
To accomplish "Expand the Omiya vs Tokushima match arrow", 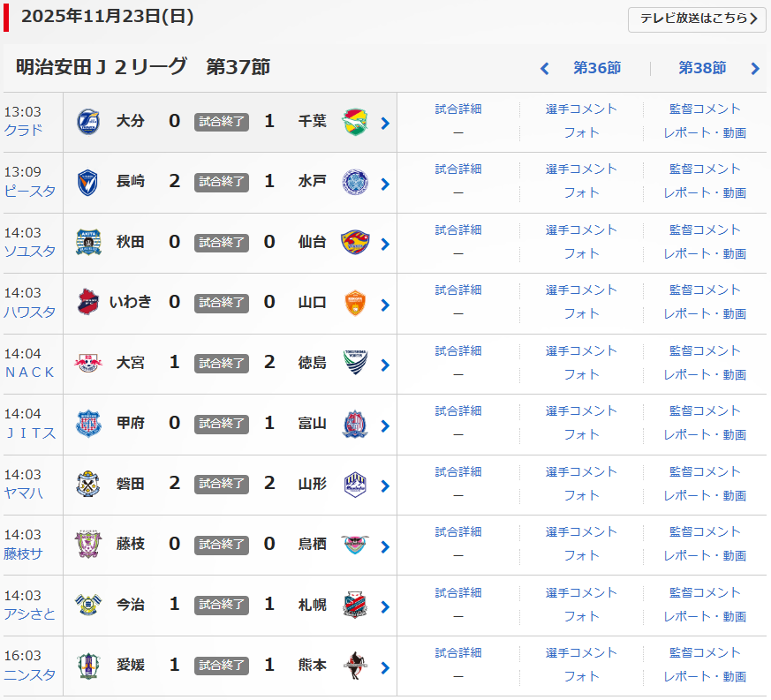I will coord(385,365).
